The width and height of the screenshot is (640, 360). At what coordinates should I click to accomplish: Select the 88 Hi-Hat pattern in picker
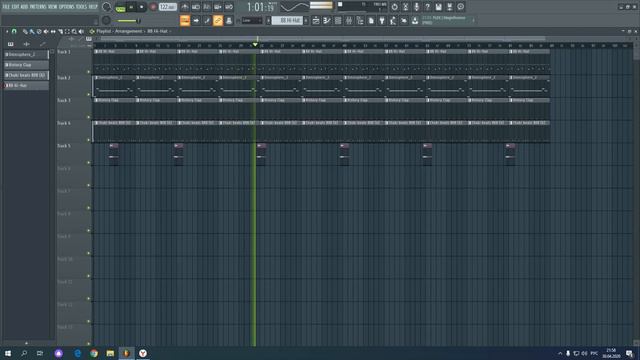[x=26, y=86]
